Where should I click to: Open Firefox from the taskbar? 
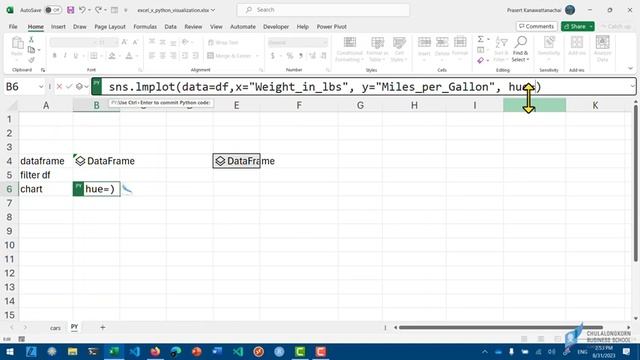(155, 351)
